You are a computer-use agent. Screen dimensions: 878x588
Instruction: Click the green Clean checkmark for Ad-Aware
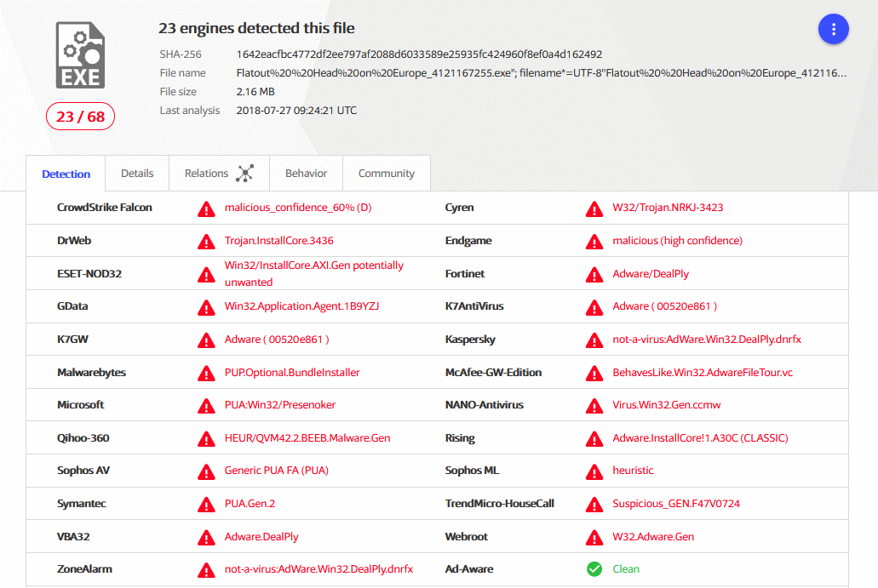[x=594, y=569]
